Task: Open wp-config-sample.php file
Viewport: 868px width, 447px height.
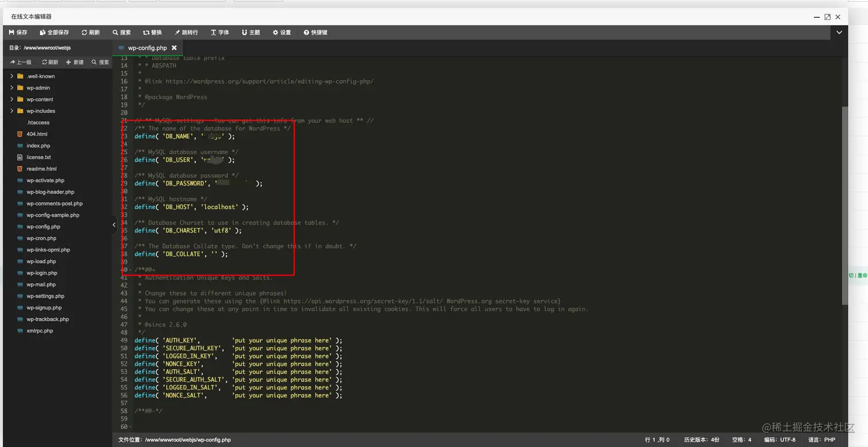Action: tap(53, 215)
